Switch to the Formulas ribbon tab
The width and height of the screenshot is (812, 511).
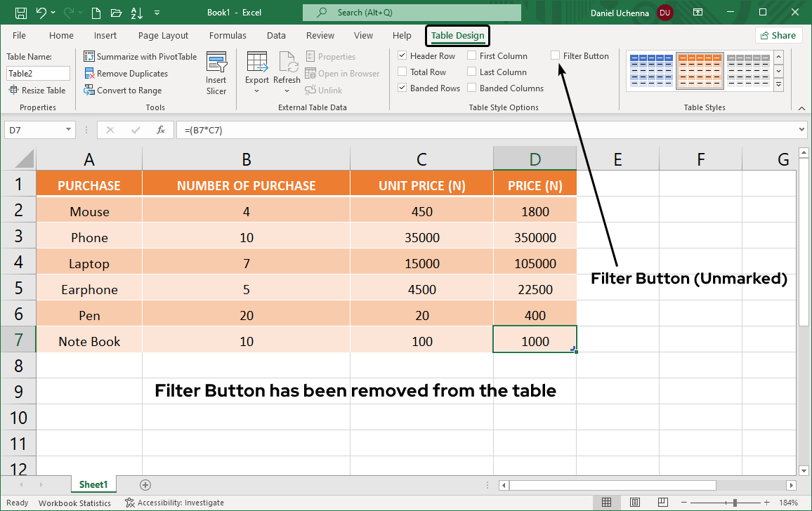[228, 35]
